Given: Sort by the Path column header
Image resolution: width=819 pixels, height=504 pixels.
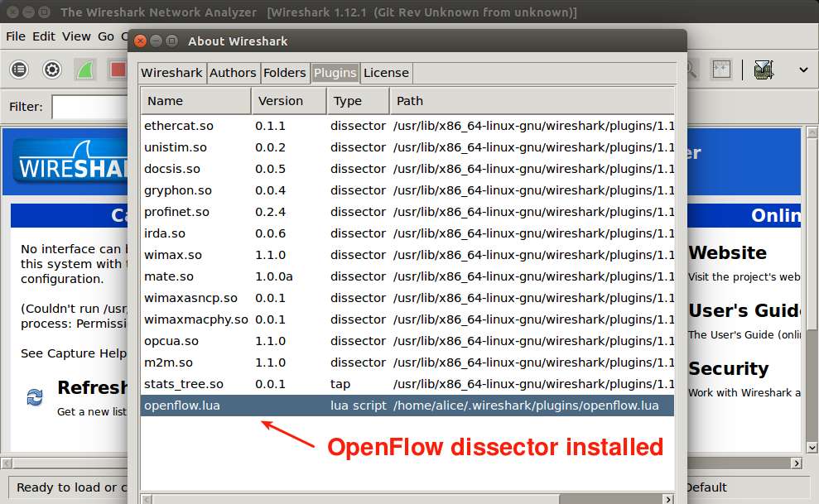Looking at the screenshot, I should 532,101.
